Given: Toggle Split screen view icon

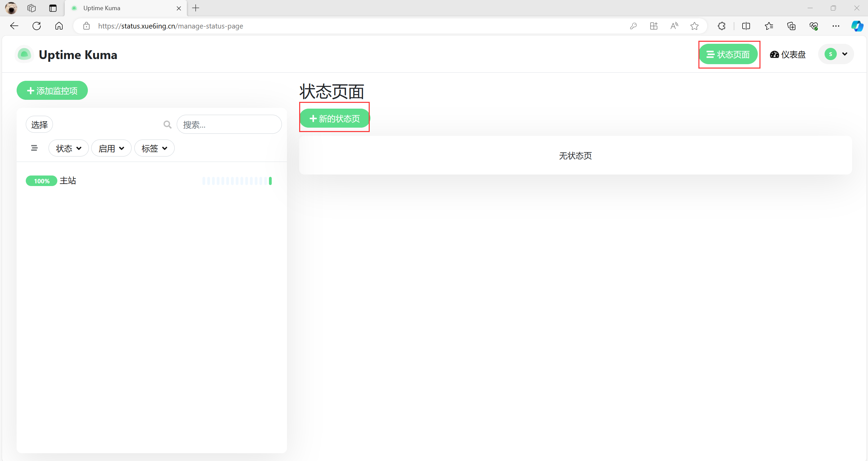Looking at the screenshot, I should 746,26.
